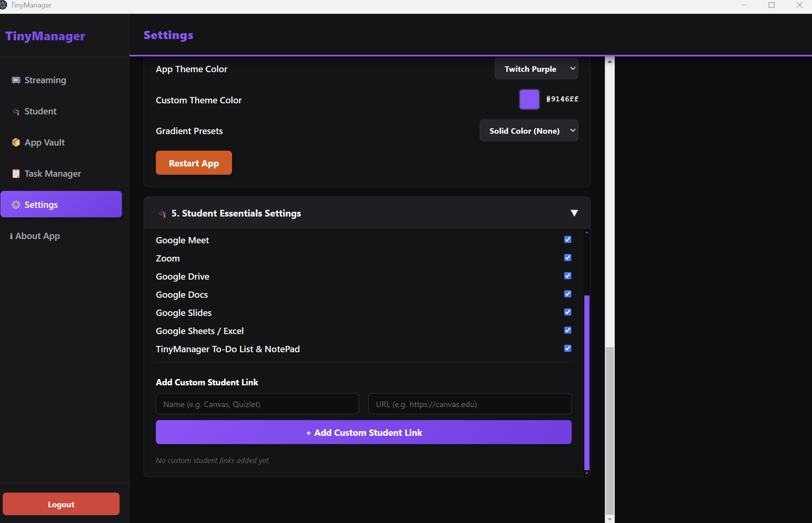Screen dimensions: 812x523
Task: Click the graduation cap icon beside Student Essentials heading
Action: [162, 214]
